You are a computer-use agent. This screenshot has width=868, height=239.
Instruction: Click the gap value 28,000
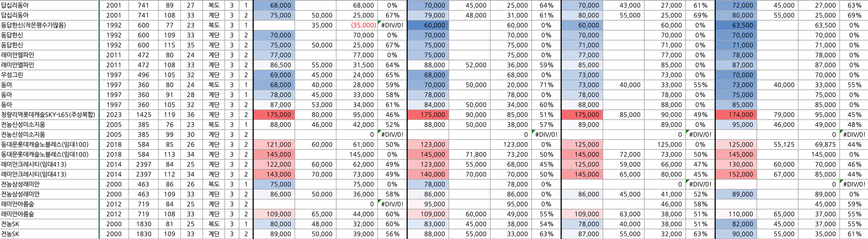[x=357, y=85]
